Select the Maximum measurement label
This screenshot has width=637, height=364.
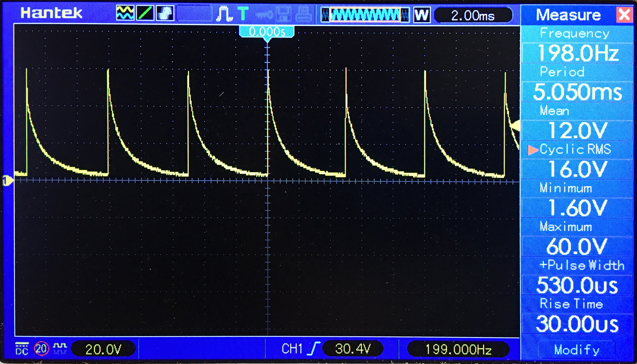pos(566,226)
